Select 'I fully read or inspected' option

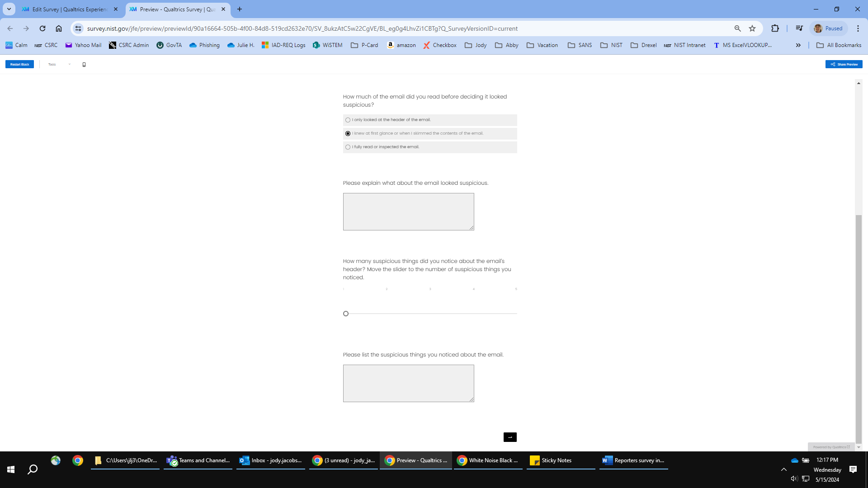click(348, 147)
